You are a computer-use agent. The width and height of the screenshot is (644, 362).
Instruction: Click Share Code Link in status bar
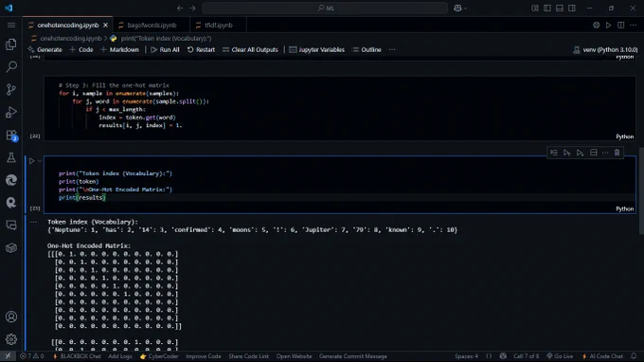pos(248,356)
